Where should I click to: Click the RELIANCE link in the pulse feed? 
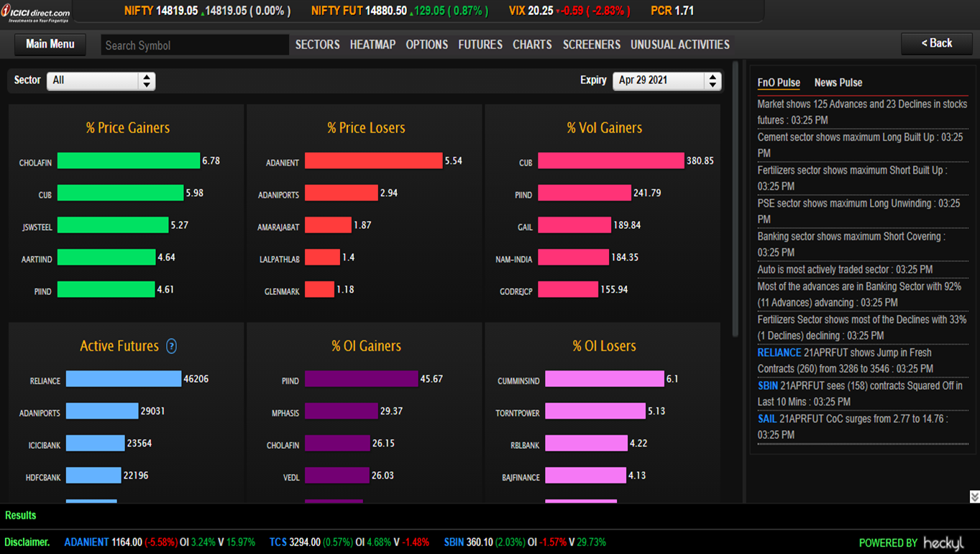click(x=779, y=353)
